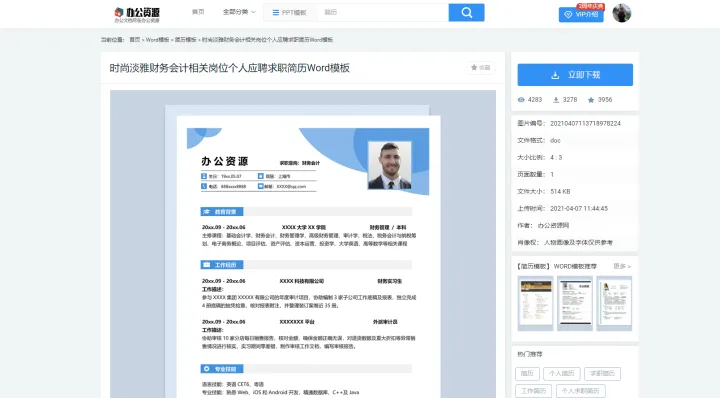The image size is (720, 398).
Task: Click the 办公资源 site logo
Action: [137, 14]
